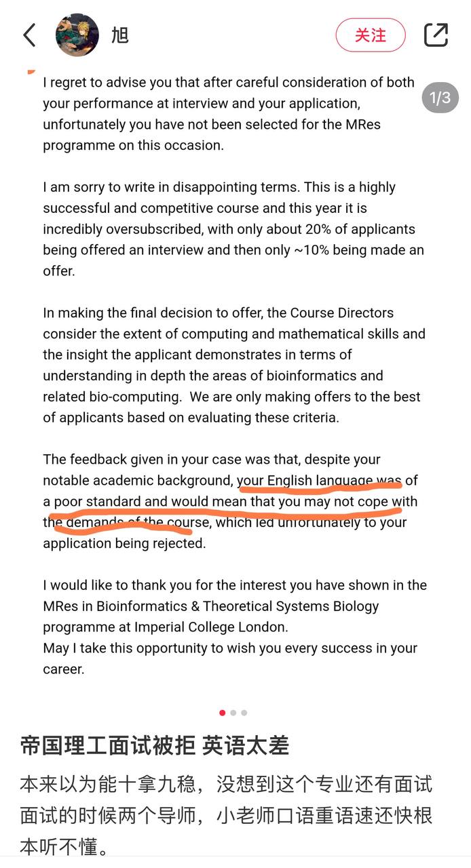Tap the 1/3 image counter badge
Image resolution: width=471 pixels, height=868 pixels.
pyautogui.click(x=440, y=98)
